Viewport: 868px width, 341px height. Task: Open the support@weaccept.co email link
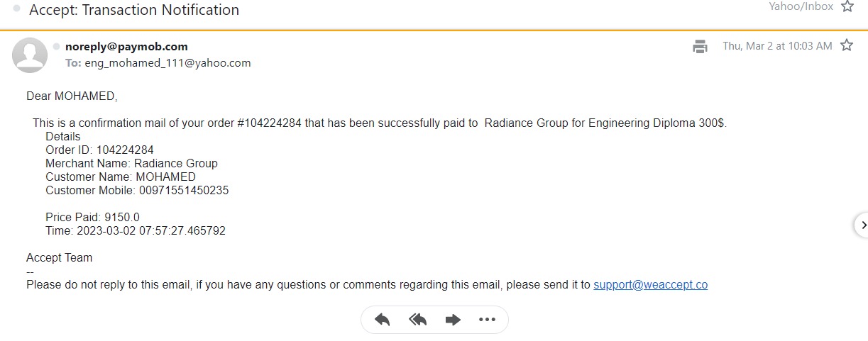(650, 285)
